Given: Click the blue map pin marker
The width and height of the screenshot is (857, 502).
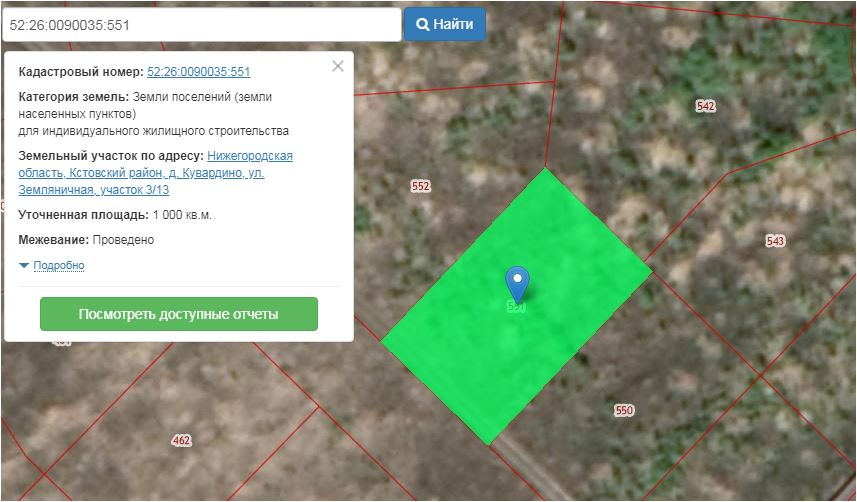Looking at the screenshot, I should (x=517, y=280).
